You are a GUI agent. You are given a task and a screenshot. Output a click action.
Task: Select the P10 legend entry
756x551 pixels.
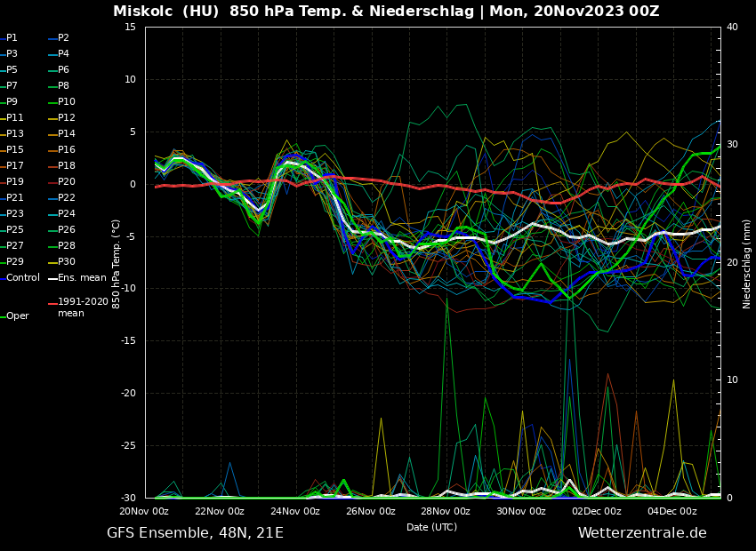click(x=67, y=102)
